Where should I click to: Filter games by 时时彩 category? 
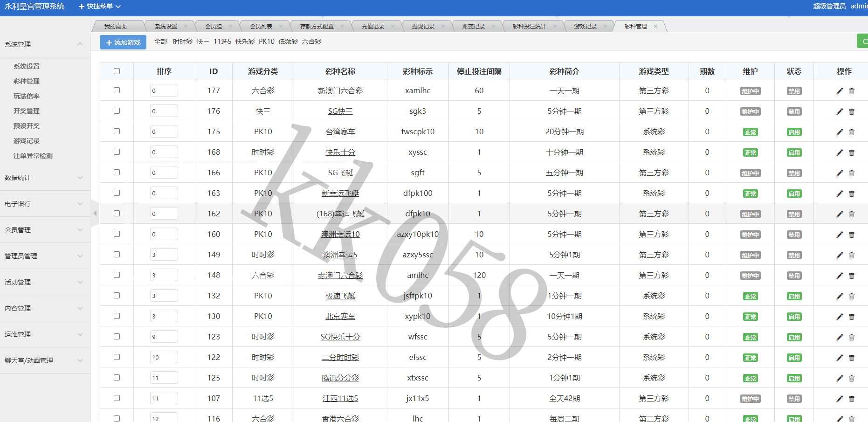tap(183, 42)
